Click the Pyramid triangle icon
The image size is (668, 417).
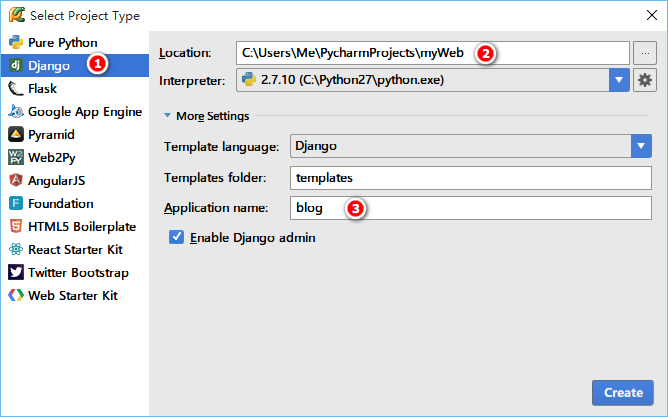pos(16,134)
